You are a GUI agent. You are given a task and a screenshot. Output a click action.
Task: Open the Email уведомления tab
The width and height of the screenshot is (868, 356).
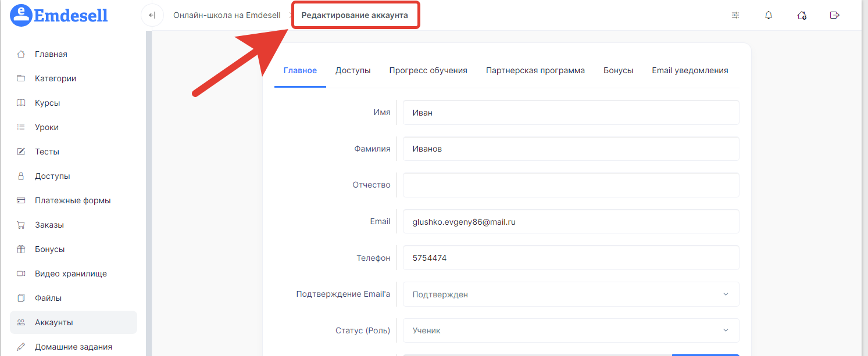pos(690,70)
